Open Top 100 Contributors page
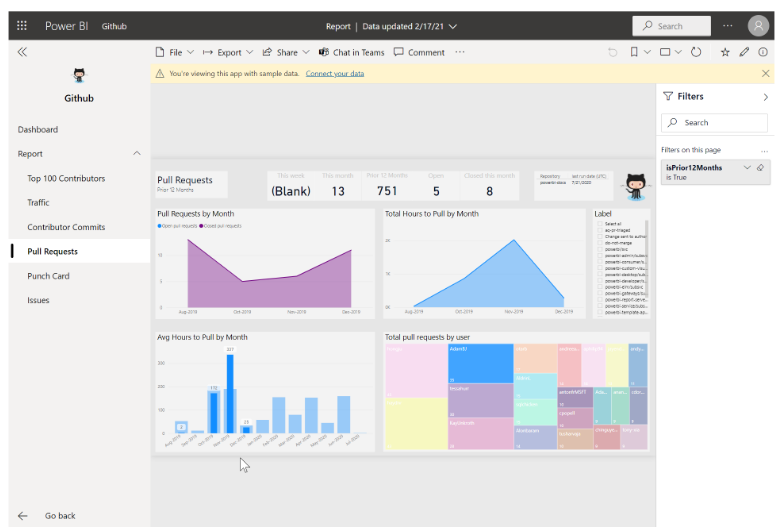The height and width of the screenshot is (527, 782). click(x=66, y=178)
